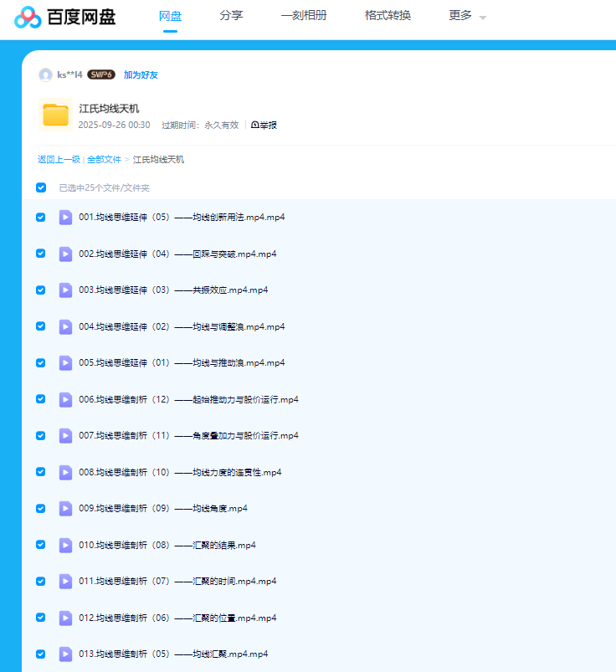Viewport: 616px width, 672px height.
Task: Toggle checkbox for file 010 汇聚的结果
Action: click(41, 545)
